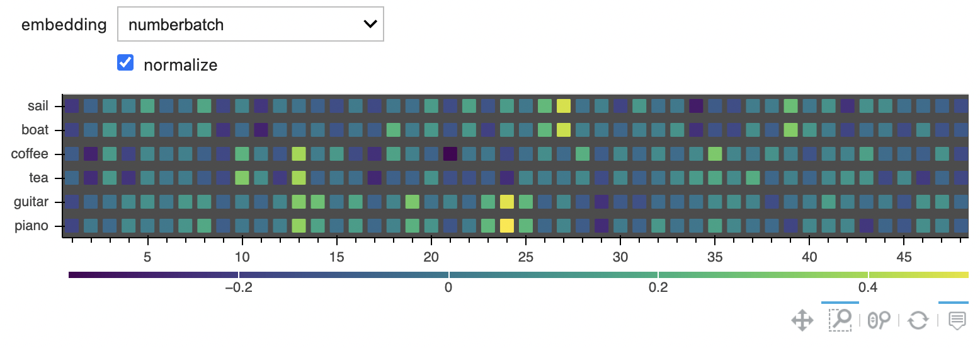This screenshot has width=980, height=348.
Task: Click the embedding label
Action: pos(64,25)
